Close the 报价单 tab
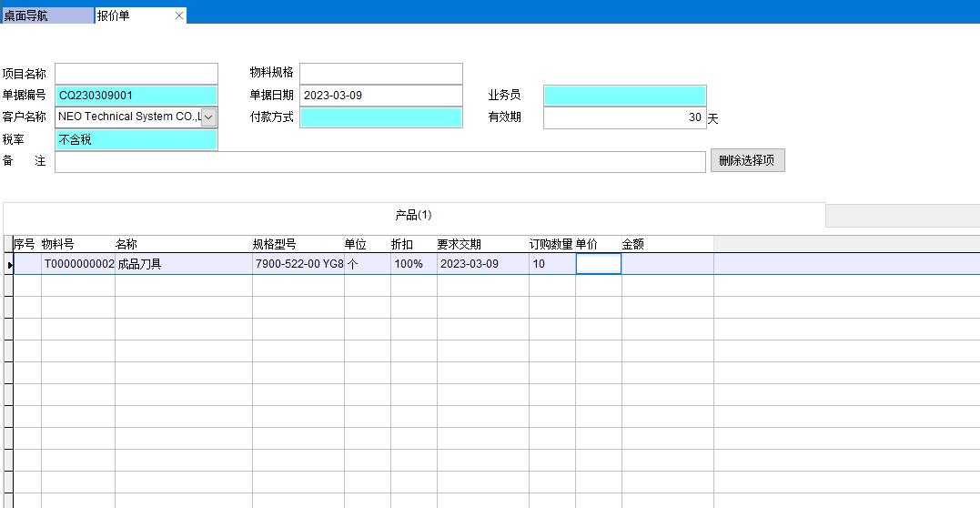This screenshot has width=980, height=508. click(x=179, y=15)
